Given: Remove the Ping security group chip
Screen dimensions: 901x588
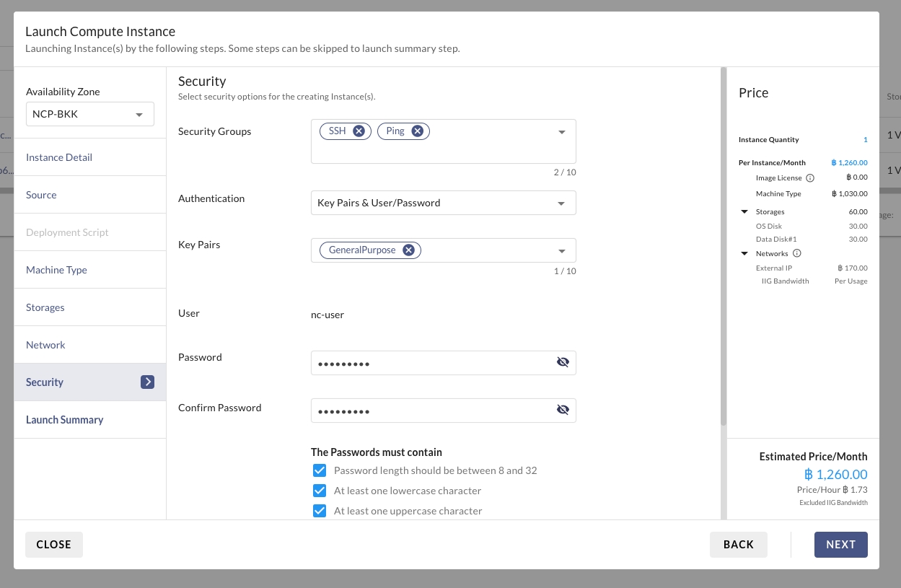Looking at the screenshot, I should 417,131.
